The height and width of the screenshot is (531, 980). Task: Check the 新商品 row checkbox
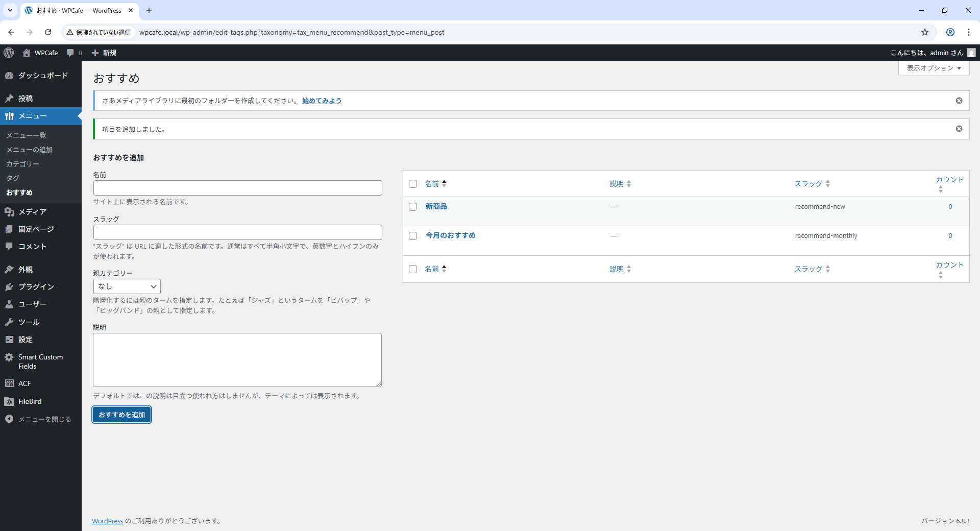[413, 207]
